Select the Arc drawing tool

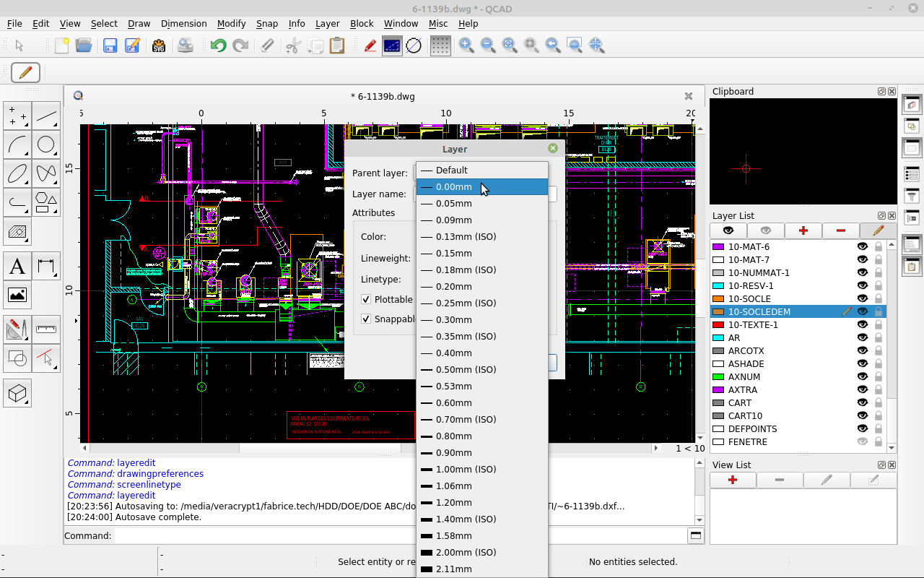[17, 144]
